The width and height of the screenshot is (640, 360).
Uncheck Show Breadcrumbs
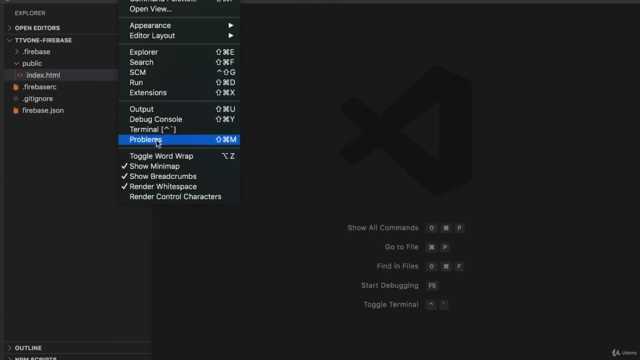(179, 176)
